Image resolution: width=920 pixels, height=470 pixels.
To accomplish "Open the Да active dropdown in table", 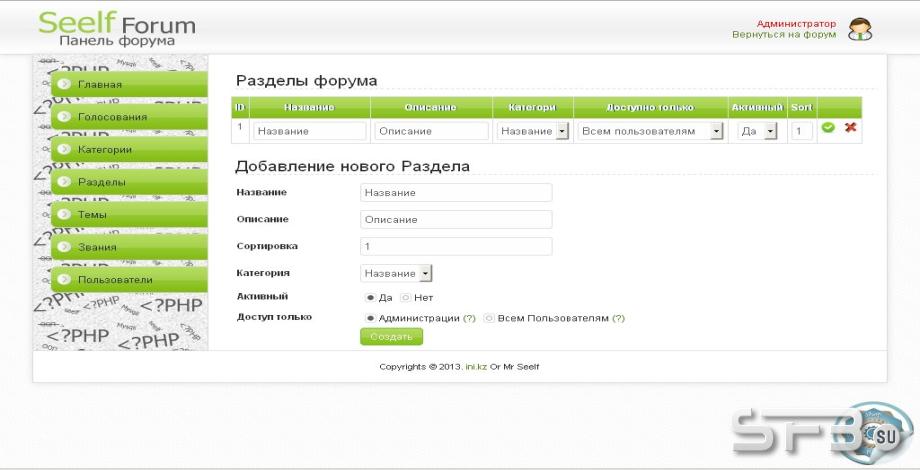I will tap(757, 131).
